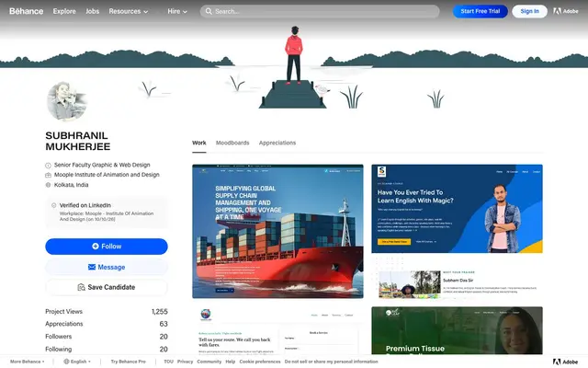
Task: Click the Kolkata, India location link
Action: tap(72, 185)
